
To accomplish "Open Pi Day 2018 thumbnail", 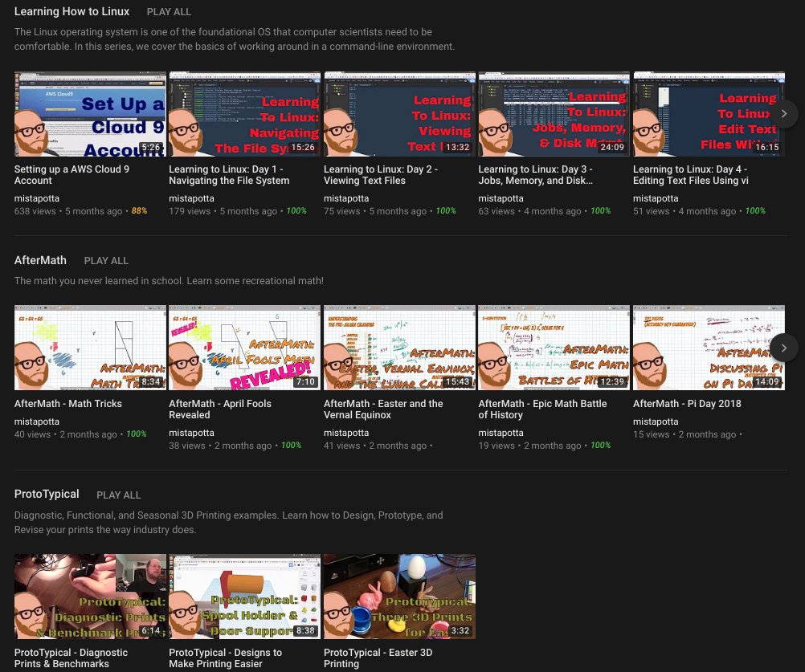I will pos(709,348).
